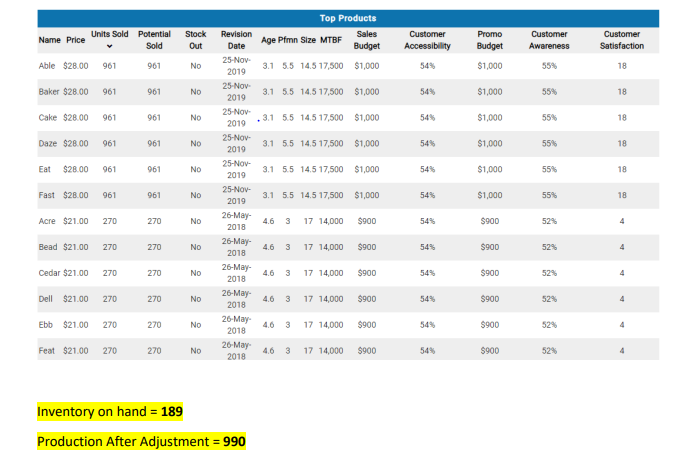Image resolution: width=677 pixels, height=456 pixels.
Task: Select the Cedar product name
Action: pos(49,273)
